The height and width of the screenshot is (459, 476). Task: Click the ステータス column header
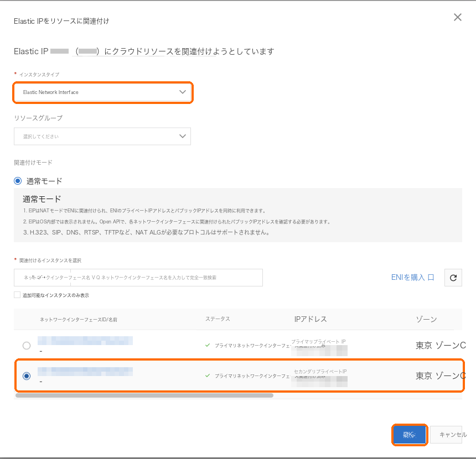(x=218, y=319)
